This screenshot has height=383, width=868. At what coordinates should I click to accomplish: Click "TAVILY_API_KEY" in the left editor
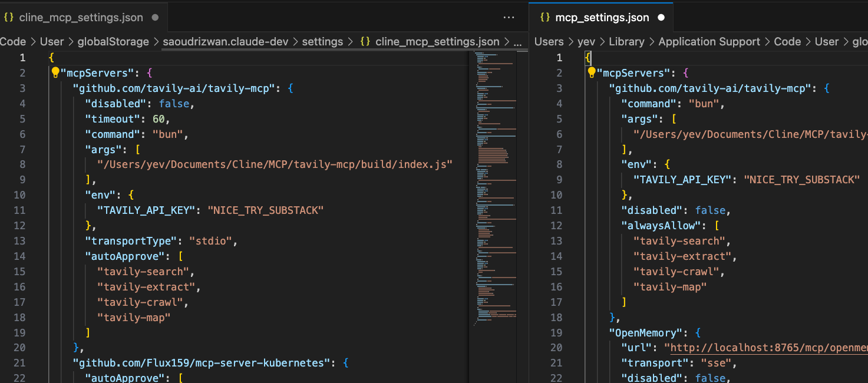point(146,210)
